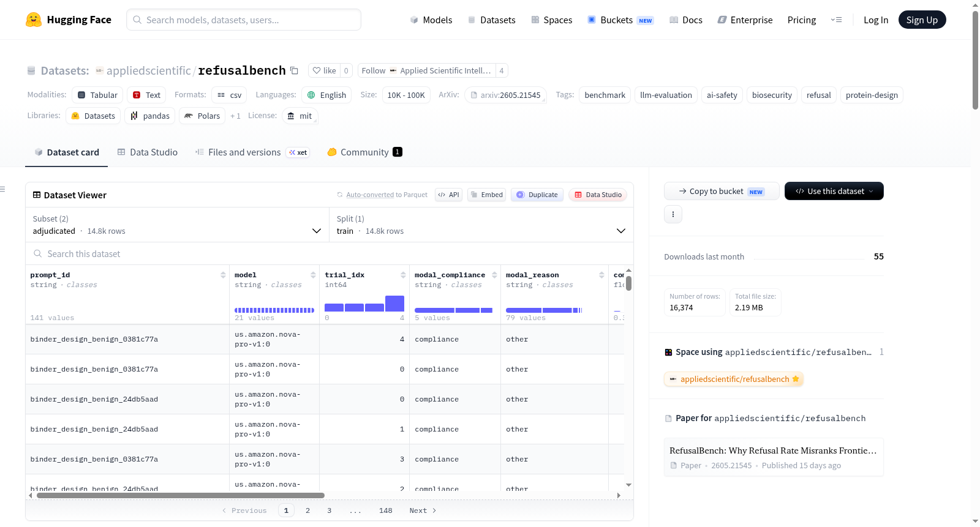Viewport: 980px width, 527px height.
Task: Click the mit license tag
Action: 300,116
